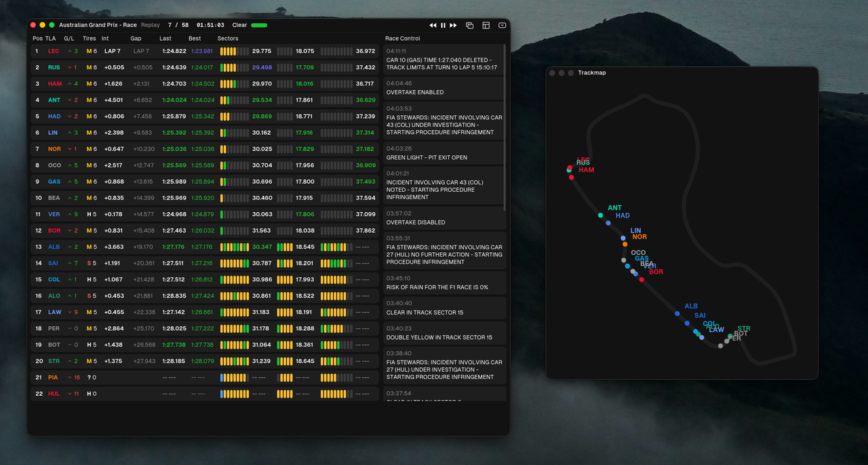This screenshot has height=465, width=868.
Task: Click the Trackmap window title
Action: coord(592,73)
